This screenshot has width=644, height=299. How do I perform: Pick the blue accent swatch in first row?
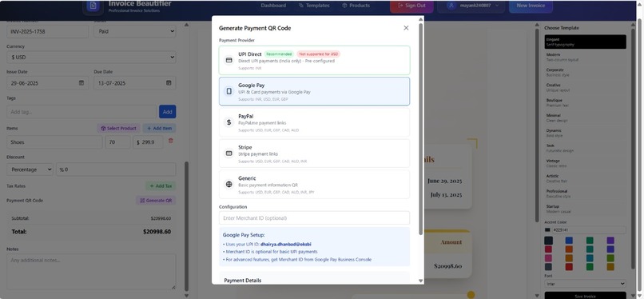pyautogui.click(x=569, y=241)
